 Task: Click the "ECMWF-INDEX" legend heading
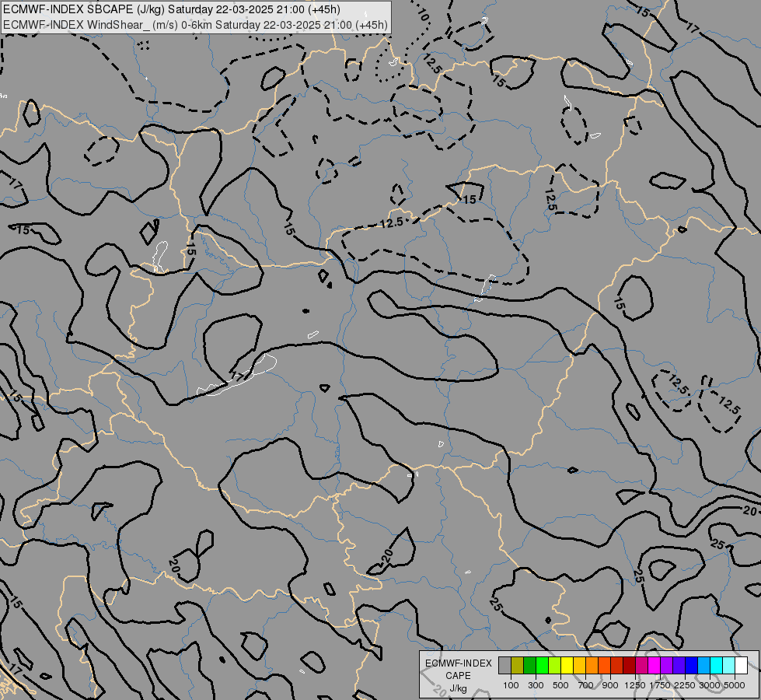[x=458, y=663]
